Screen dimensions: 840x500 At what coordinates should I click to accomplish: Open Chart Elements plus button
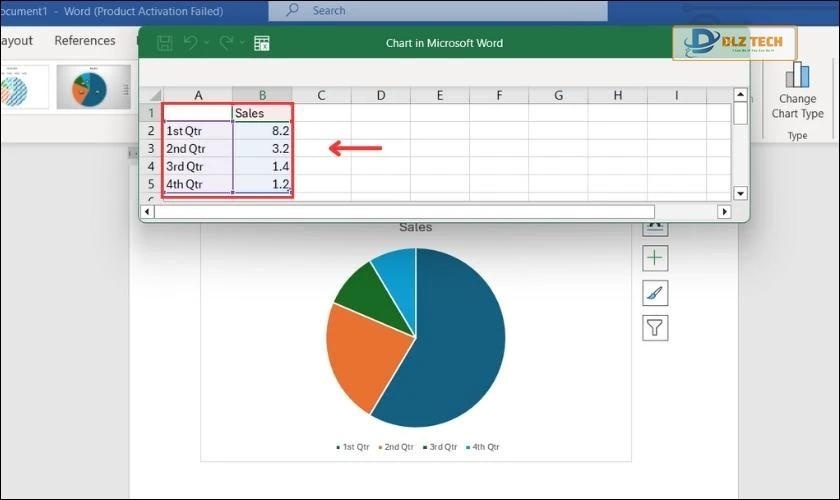(655, 258)
